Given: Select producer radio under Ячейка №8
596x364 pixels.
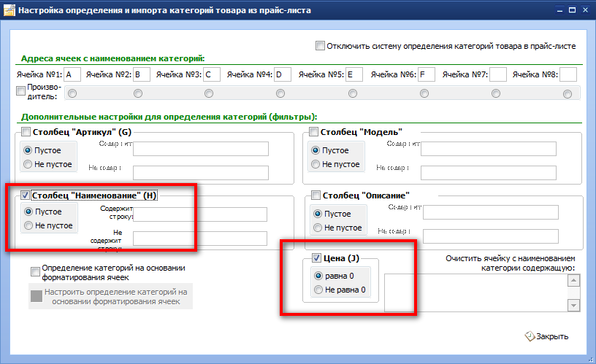Looking at the screenshot, I should 568,94.
